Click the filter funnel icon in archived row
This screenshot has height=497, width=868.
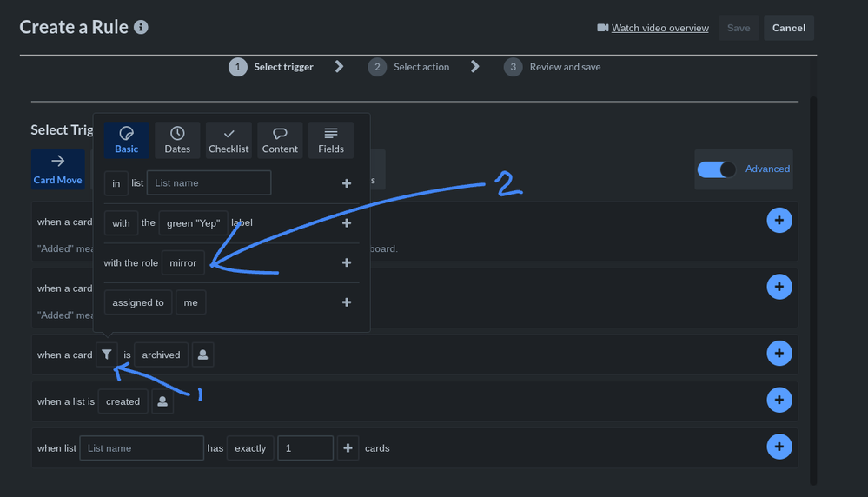pos(106,355)
